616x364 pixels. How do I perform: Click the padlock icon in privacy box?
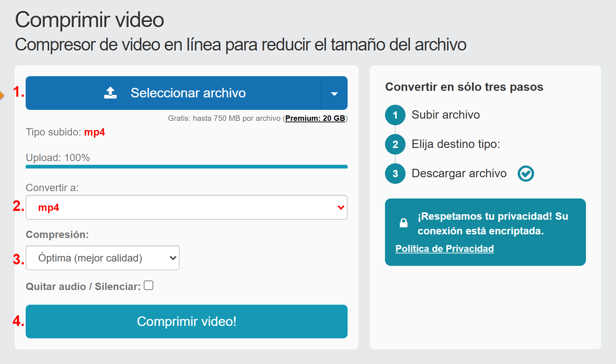[403, 223]
